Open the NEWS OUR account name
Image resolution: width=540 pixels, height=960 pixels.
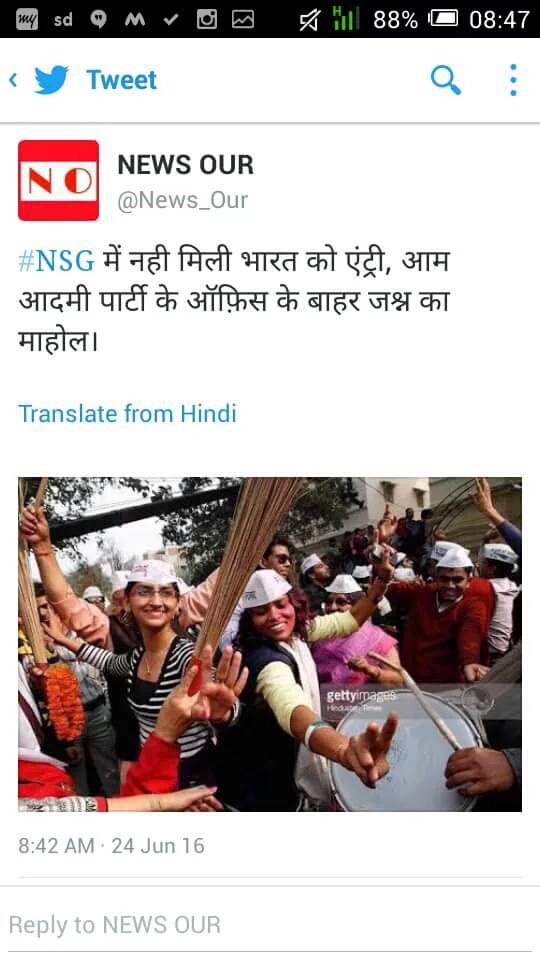click(x=186, y=165)
